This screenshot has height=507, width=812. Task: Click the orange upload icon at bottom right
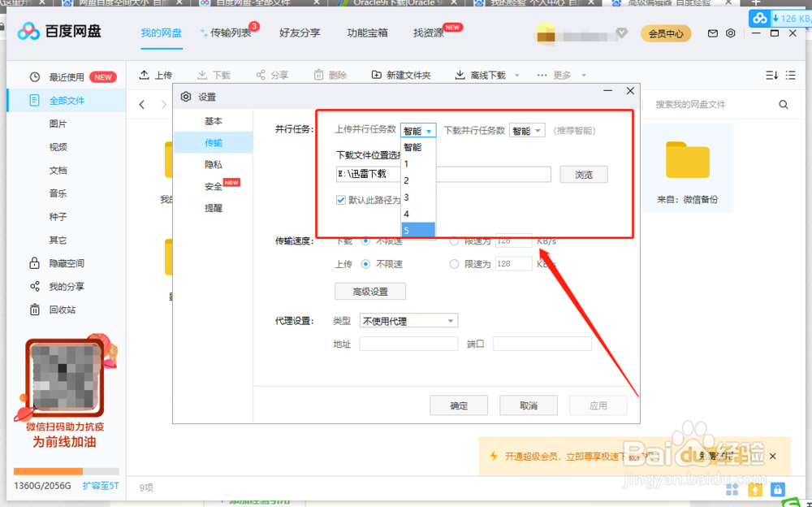click(755, 489)
